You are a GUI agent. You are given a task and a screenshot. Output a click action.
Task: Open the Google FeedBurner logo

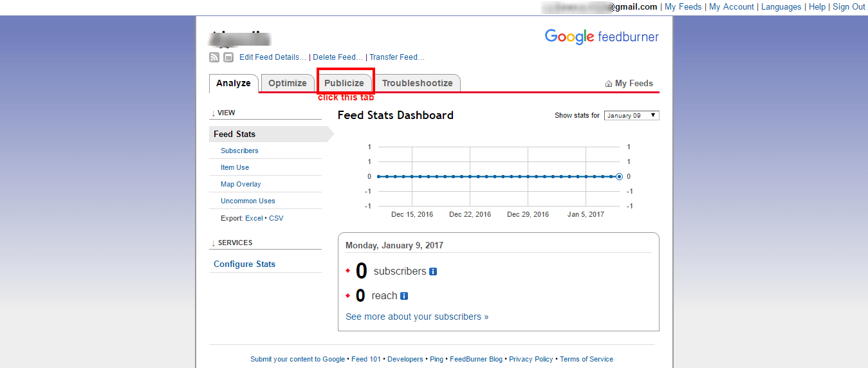(x=602, y=37)
